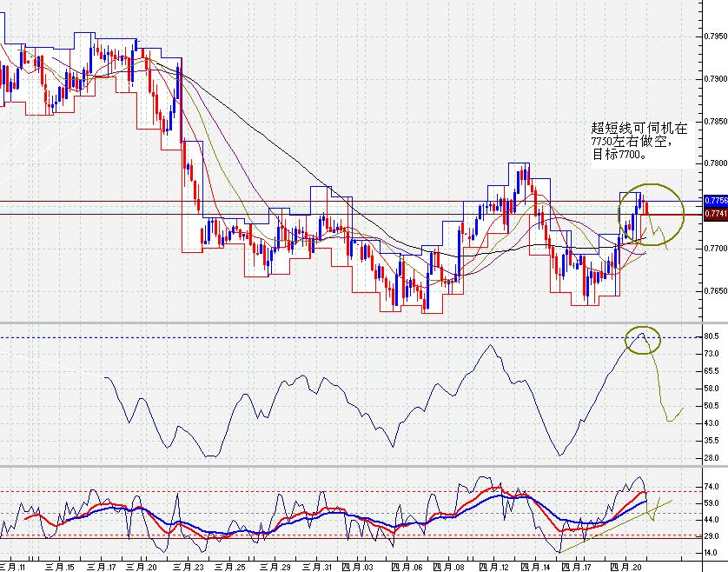Click the 0.7800 price axis label
This screenshot has height=572, width=728.
tap(716, 163)
